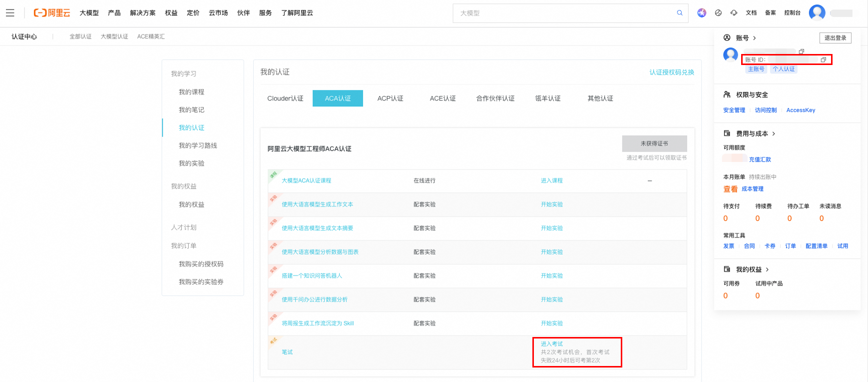Open the AccessKey link
Viewport: 868px width, 382px height.
[801, 110]
